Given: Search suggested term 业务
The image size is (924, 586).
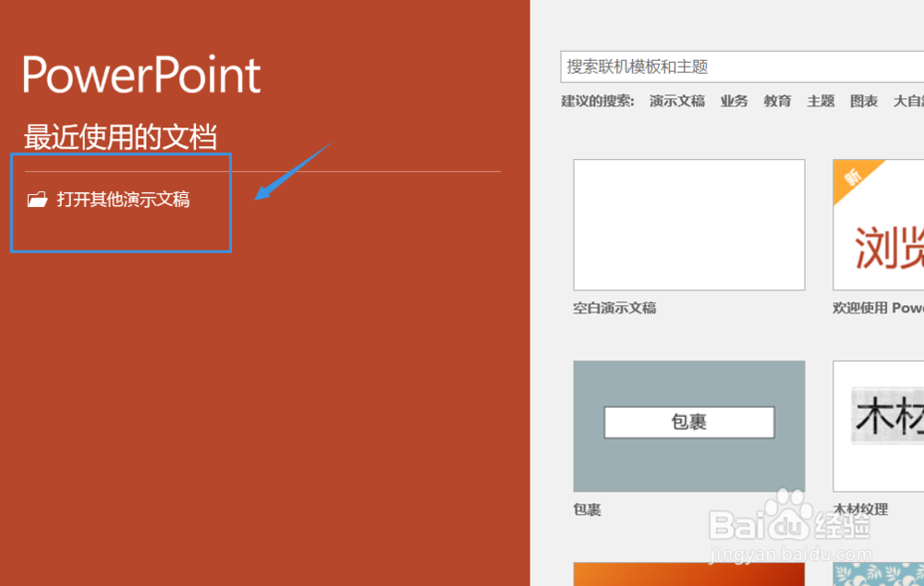Looking at the screenshot, I should click(x=734, y=102).
